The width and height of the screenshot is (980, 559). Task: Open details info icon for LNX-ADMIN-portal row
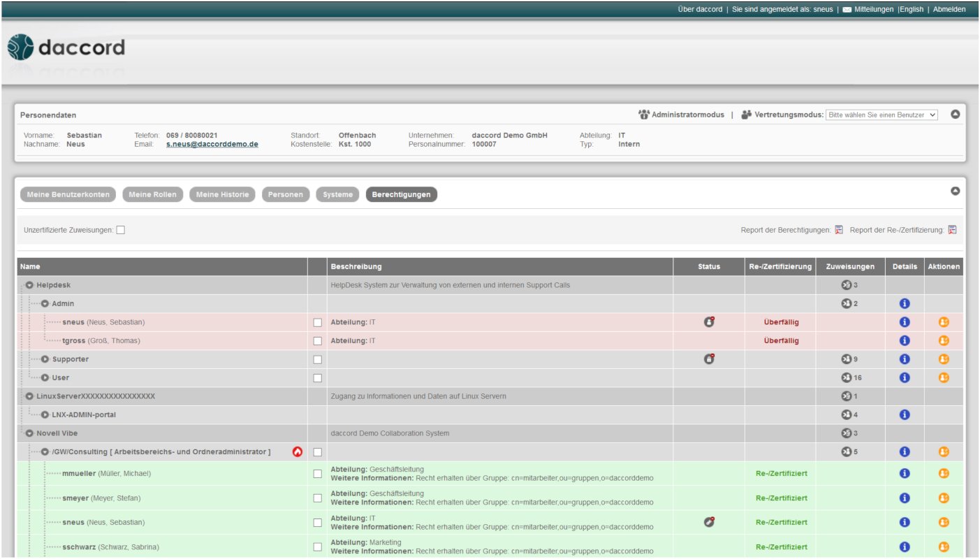[905, 414]
